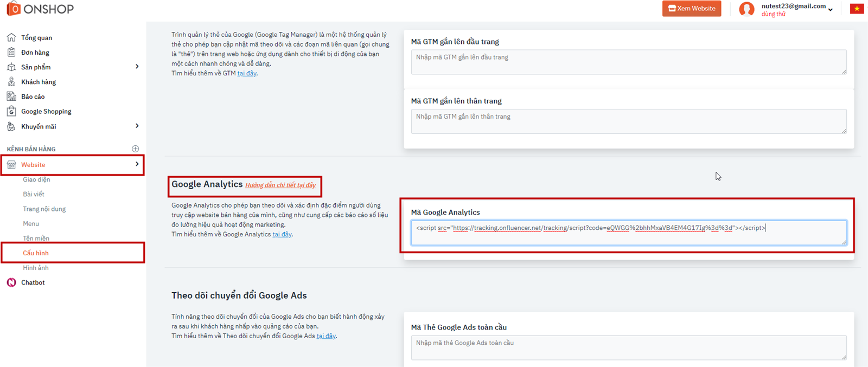Select Menu submenu item
Image resolution: width=868 pixels, height=367 pixels.
tap(31, 223)
